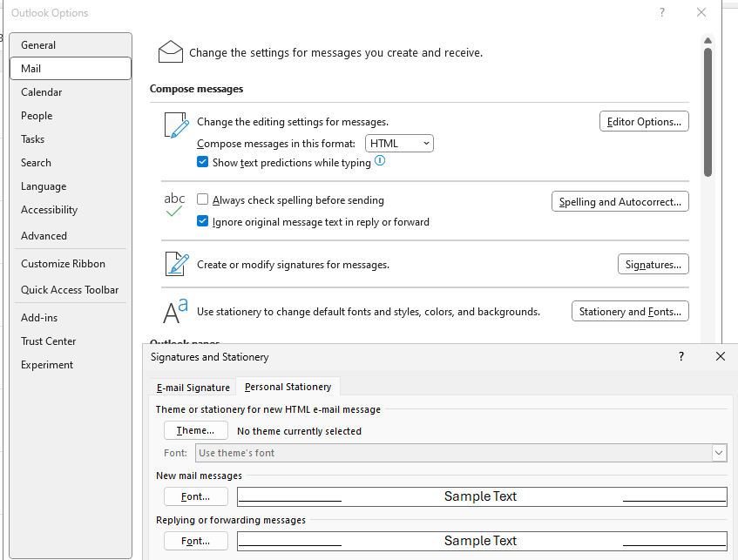Open the Add-ins options category

(x=71, y=318)
